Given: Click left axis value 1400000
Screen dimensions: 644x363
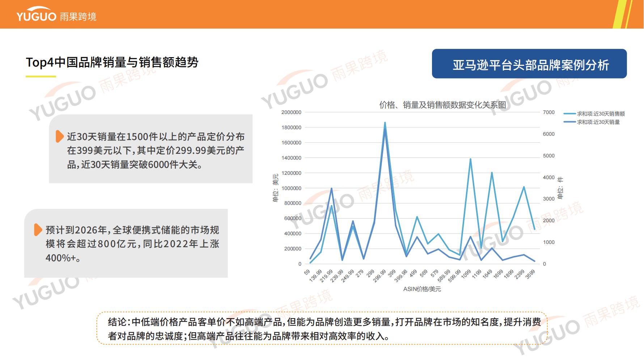Looking at the screenshot, I should (291, 158).
